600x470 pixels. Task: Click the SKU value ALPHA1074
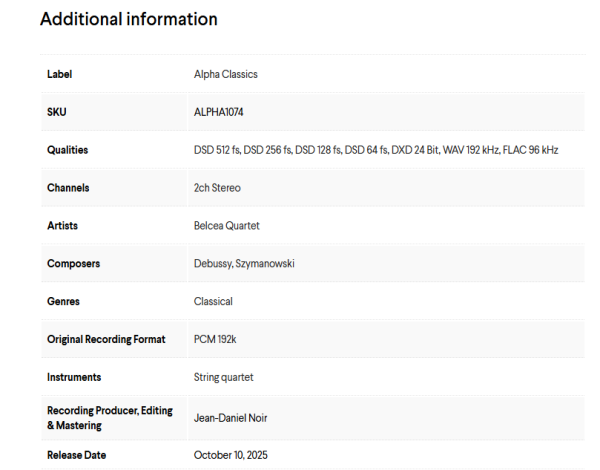[219, 112]
